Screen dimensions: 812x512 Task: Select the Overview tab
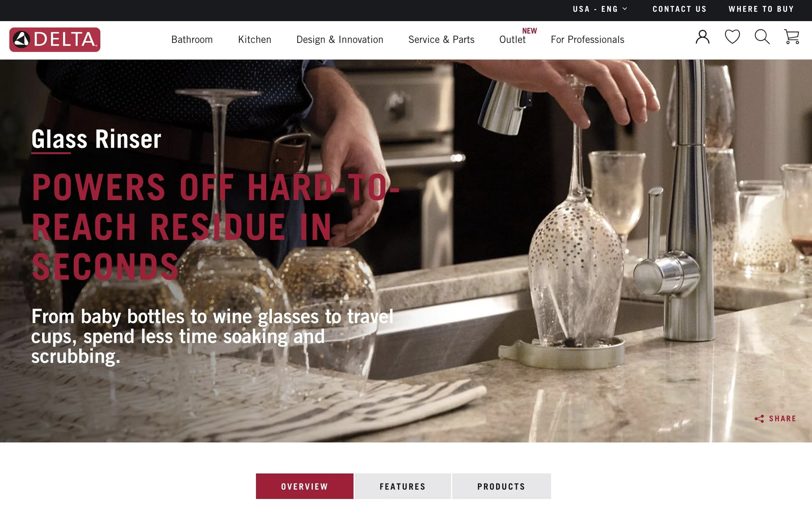click(305, 486)
